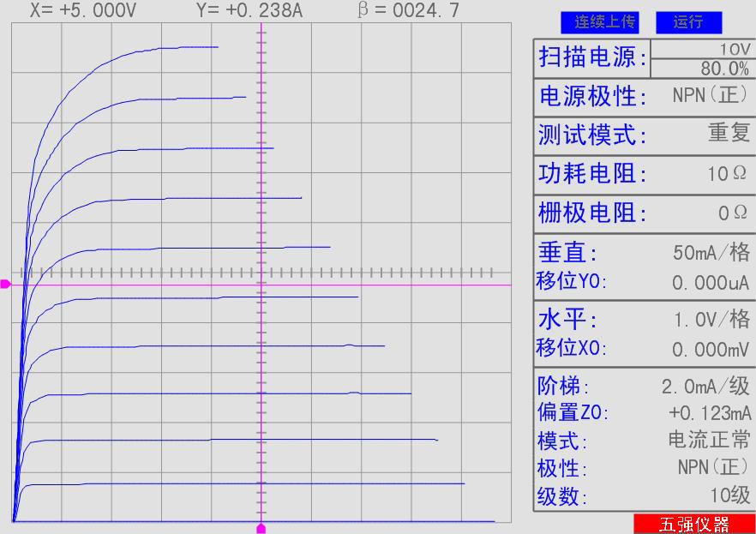
Task: Click the 级数 10级 step count
Action: tap(729, 495)
